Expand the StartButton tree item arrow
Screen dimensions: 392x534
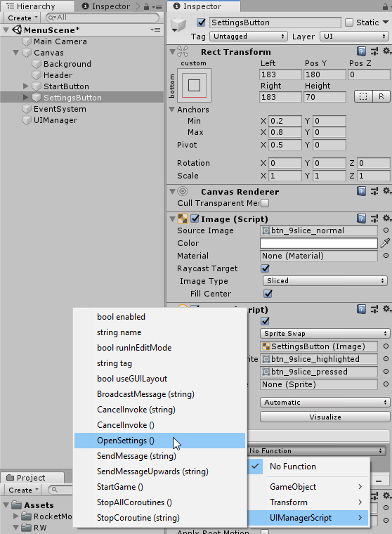tap(25, 86)
